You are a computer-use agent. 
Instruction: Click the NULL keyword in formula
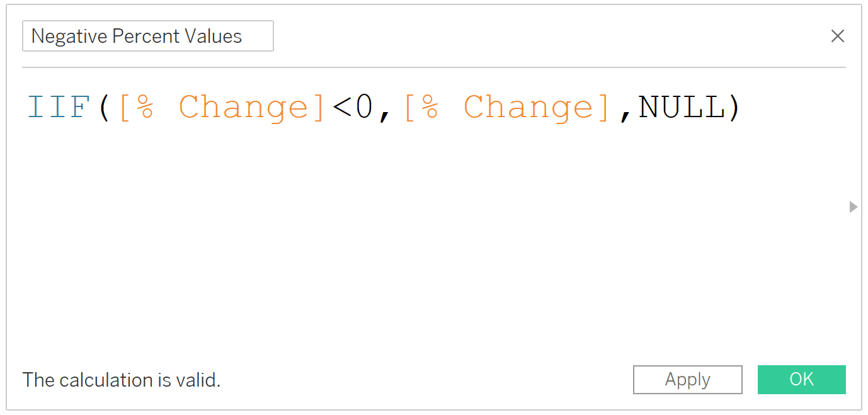point(682,107)
